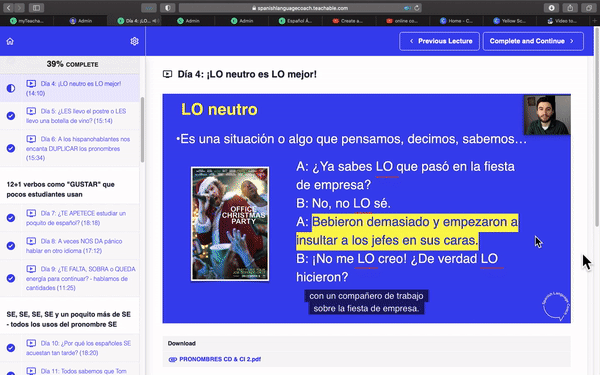600x375 pixels.
Task: Click completed checkmark for Día 8
Action: pyautogui.click(x=11, y=246)
